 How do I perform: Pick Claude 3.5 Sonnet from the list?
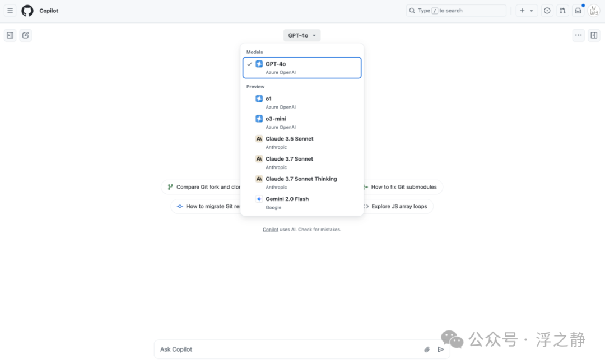[302, 142]
